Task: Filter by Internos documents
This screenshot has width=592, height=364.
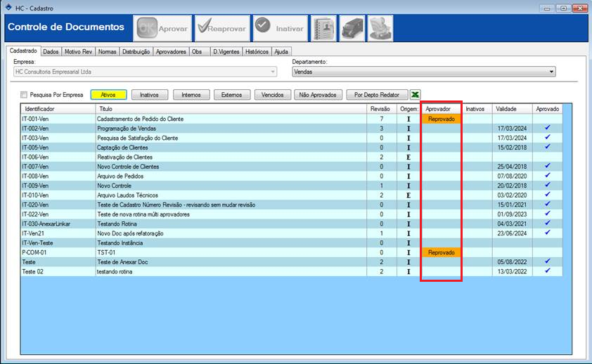Action: [x=191, y=95]
